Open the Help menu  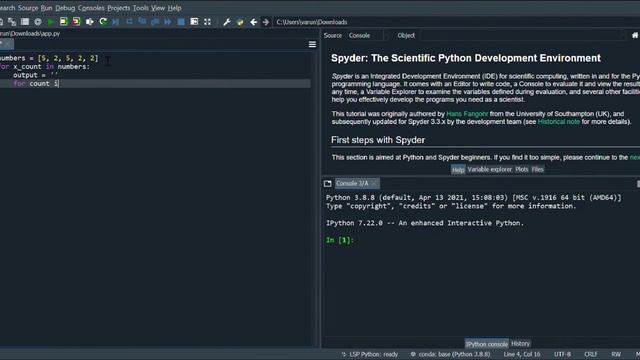point(174,8)
